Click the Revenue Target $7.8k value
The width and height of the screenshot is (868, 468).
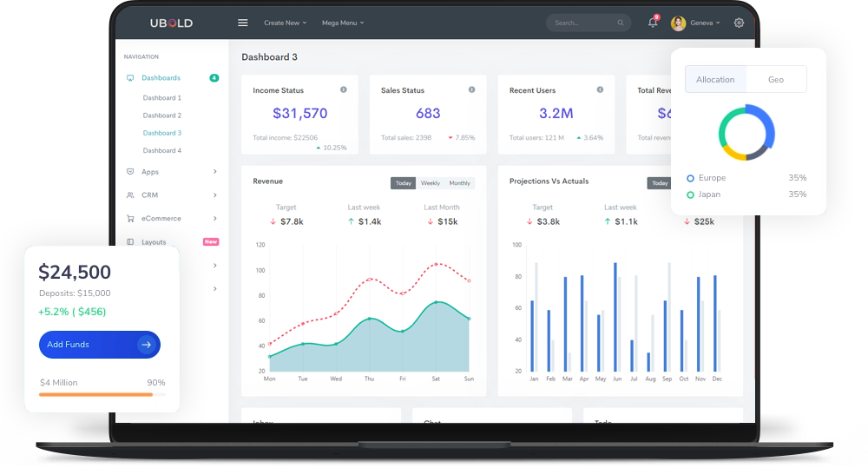(292, 221)
